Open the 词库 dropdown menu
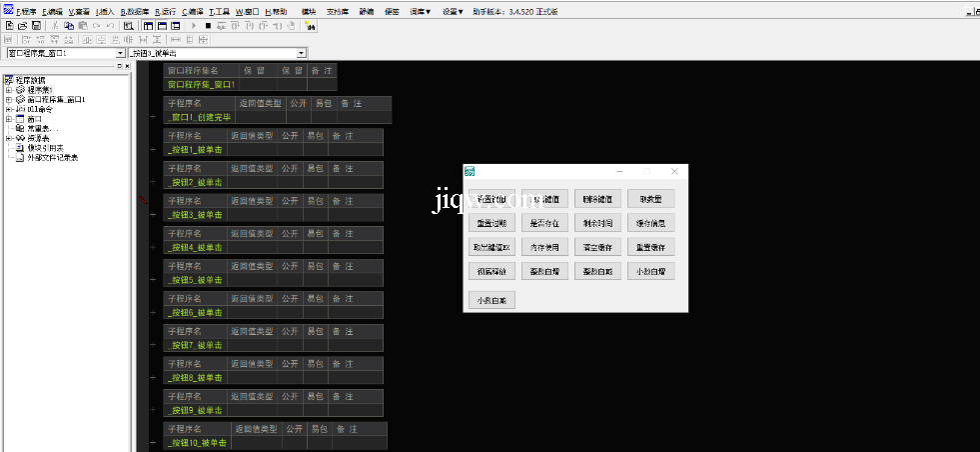980x452 pixels. pos(421,12)
